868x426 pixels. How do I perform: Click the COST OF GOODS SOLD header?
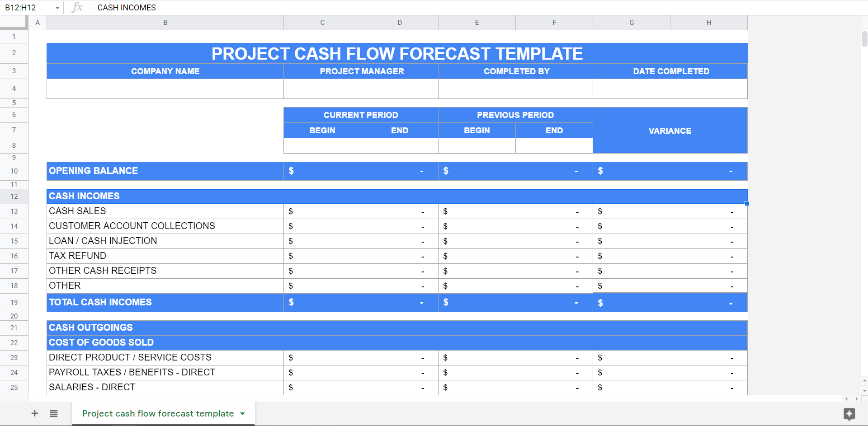397,342
